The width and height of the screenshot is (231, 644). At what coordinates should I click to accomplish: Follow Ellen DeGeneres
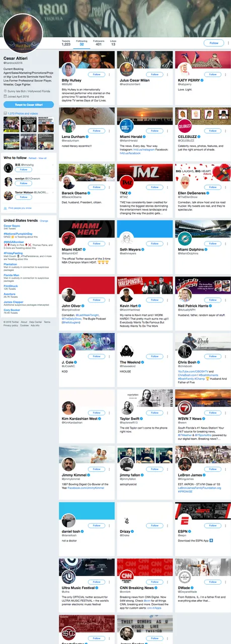click(x=213, y=187)
